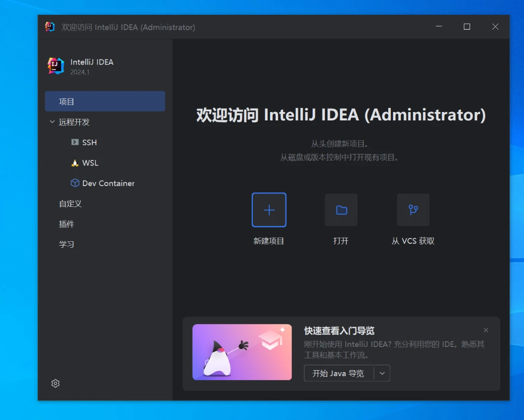
Task: Click the Open folder icon
Action: click(341, 210)
